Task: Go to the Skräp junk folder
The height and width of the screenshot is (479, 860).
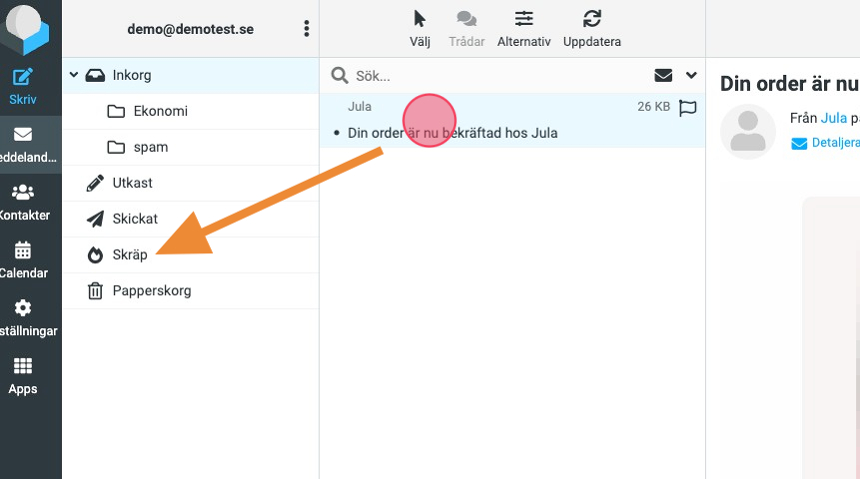Action: click(130, 255)
